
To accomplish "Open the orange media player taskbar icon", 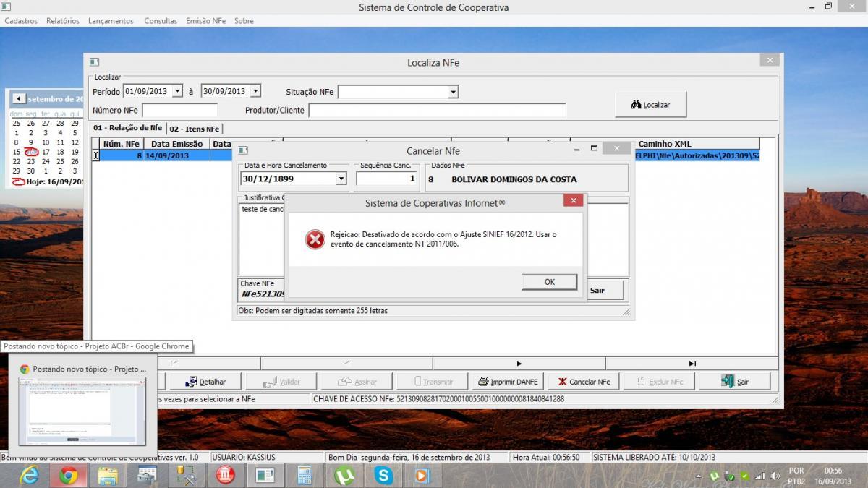I will 422,475.
